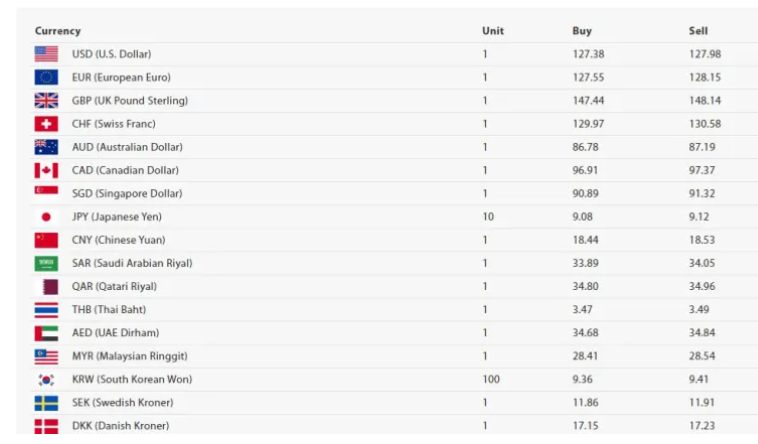
Task: Select the Canadian maple leaf flag
Action: (x=46, y=170)
